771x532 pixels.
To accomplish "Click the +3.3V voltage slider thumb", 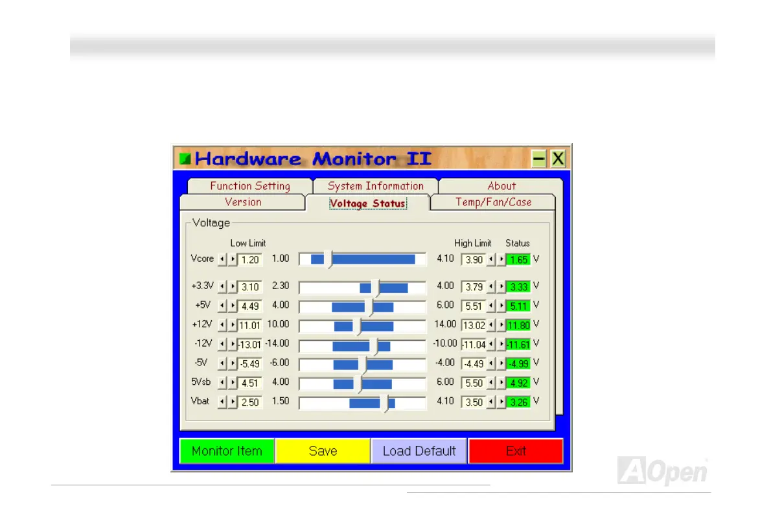I will pos(376,288).
